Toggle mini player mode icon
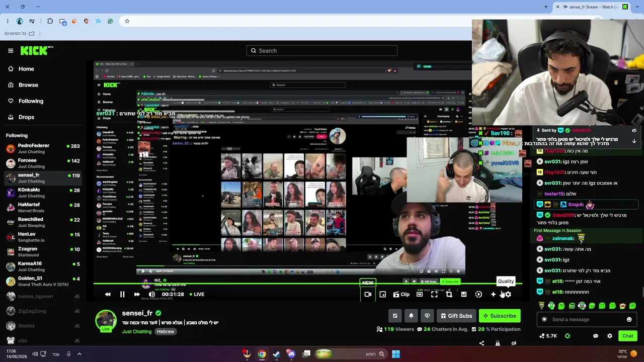Image resolution: width=644 pixels, height=362 pixels. (383, 294)
